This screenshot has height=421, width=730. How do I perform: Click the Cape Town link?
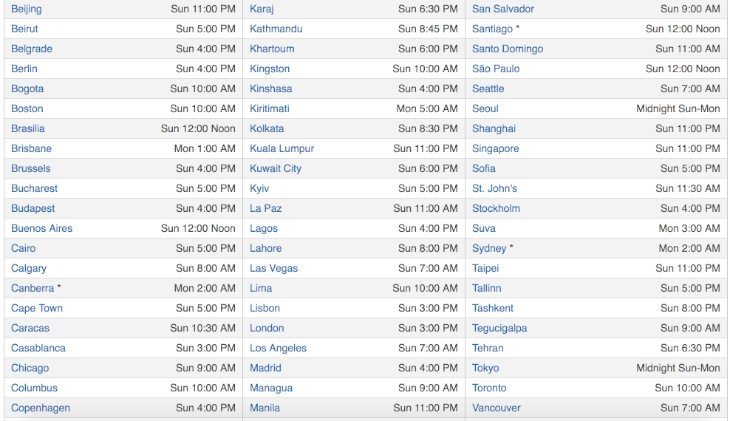pos(37,308)
